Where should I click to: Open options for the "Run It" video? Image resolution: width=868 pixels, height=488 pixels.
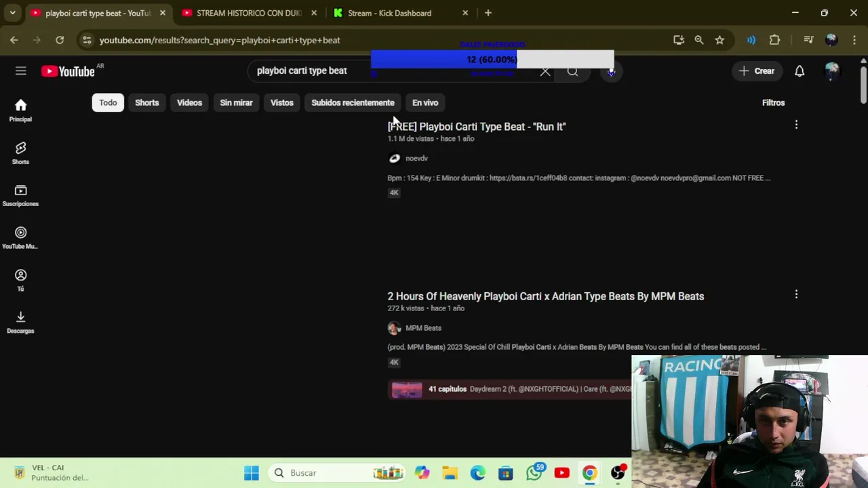click(x=796, y=125)
